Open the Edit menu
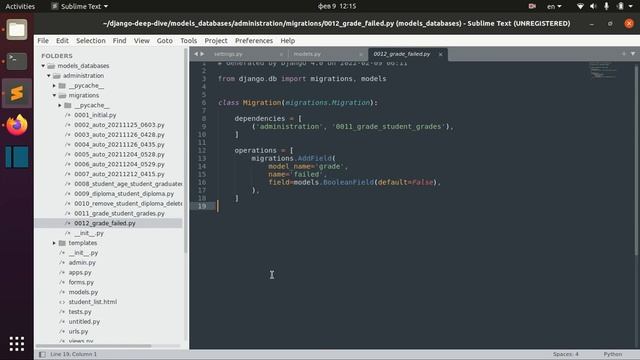This screenshot has width=640, height=360. point(62,41)
